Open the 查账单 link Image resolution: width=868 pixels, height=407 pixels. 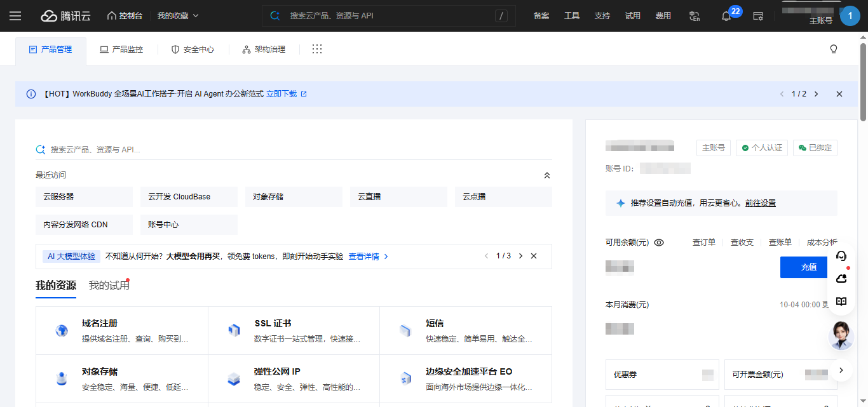(780, 243)
